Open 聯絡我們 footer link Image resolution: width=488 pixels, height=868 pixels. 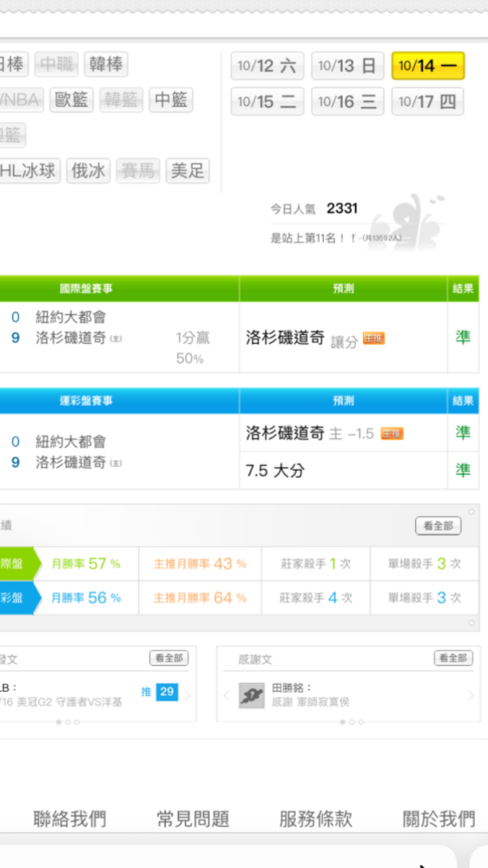pos(69,819)
